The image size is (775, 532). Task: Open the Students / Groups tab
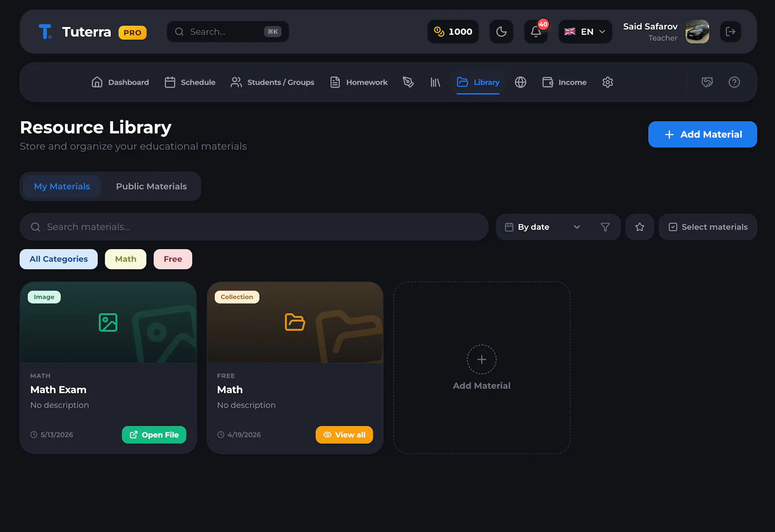point(272,82)
